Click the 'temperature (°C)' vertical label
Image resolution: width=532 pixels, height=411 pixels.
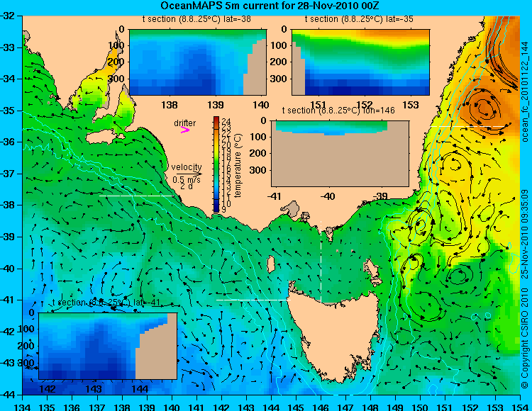pyautogui.click(x=238, y=165)
